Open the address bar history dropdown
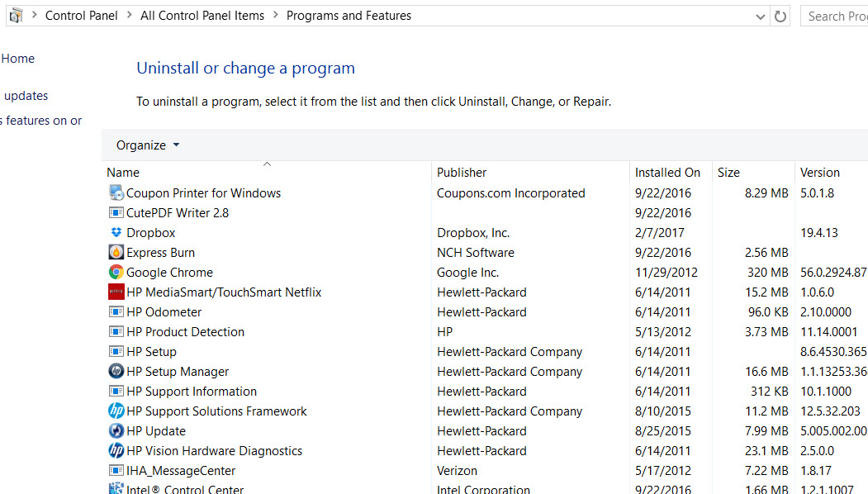The width and height of the screenshot is (868, 494). click(x=761, y=15)
